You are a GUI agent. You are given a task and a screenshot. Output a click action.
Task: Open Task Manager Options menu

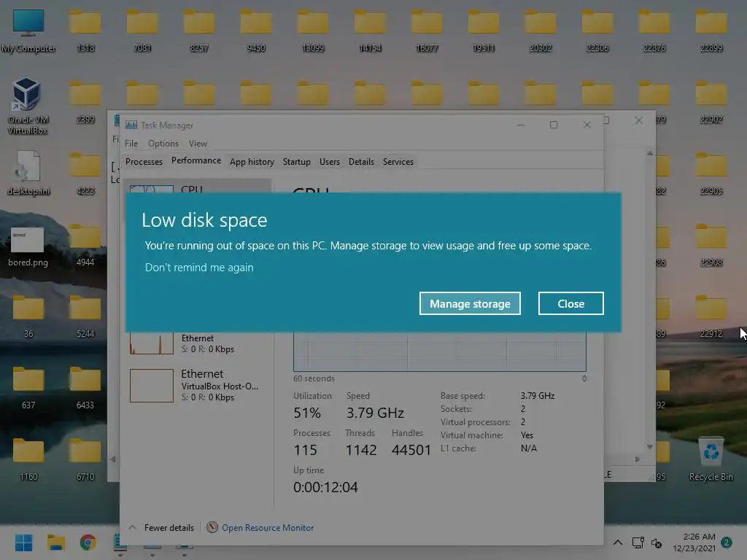pos(163,144)
